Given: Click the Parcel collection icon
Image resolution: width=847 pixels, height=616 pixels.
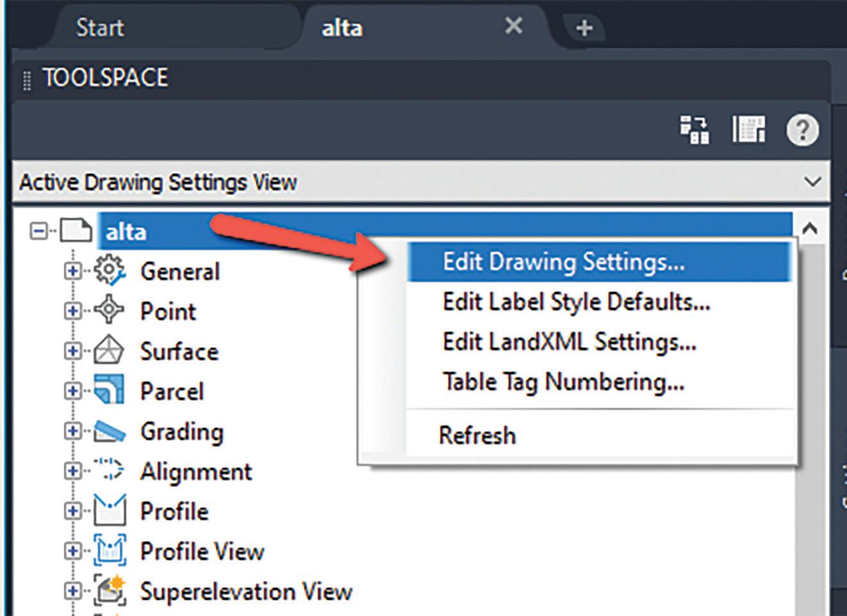Looking at the screenshot, I should [x=109, y=391].
